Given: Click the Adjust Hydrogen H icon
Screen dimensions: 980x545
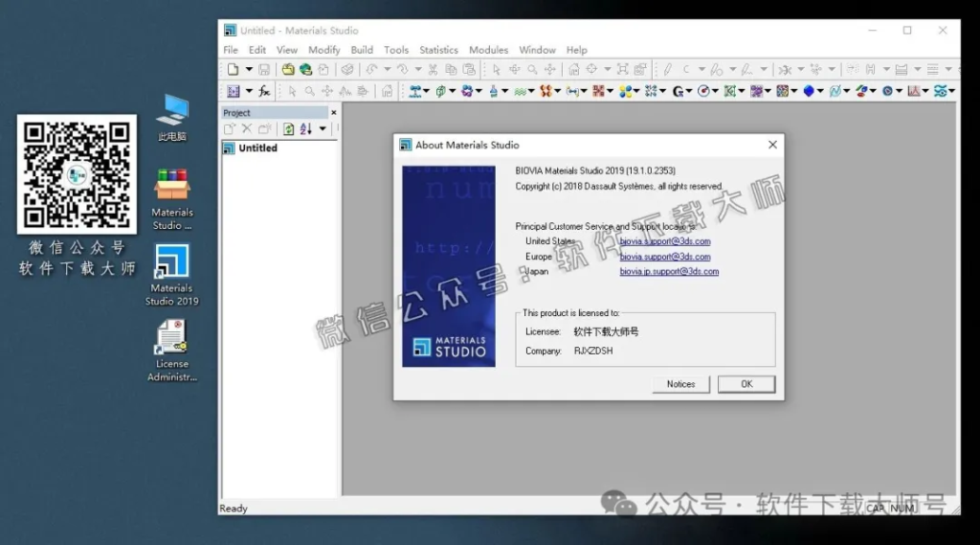Looking at the screenshot, I should coord(871,70).
